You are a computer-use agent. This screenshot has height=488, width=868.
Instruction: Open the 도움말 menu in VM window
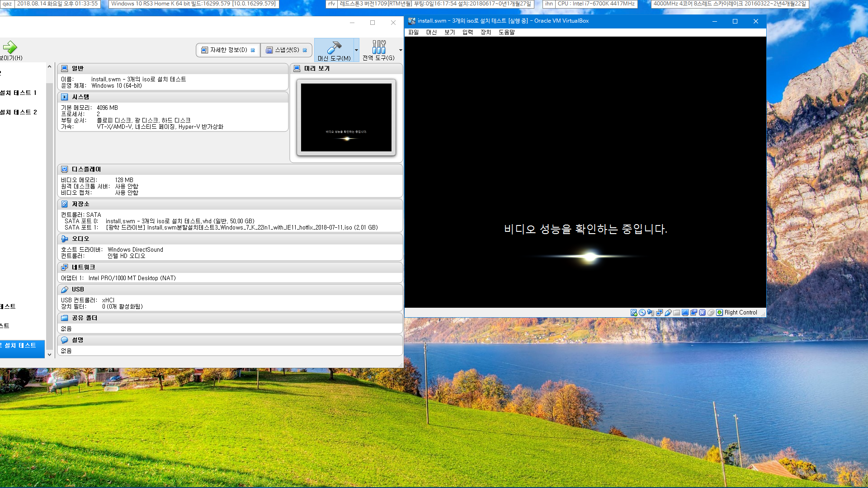[x=507, y=32]
